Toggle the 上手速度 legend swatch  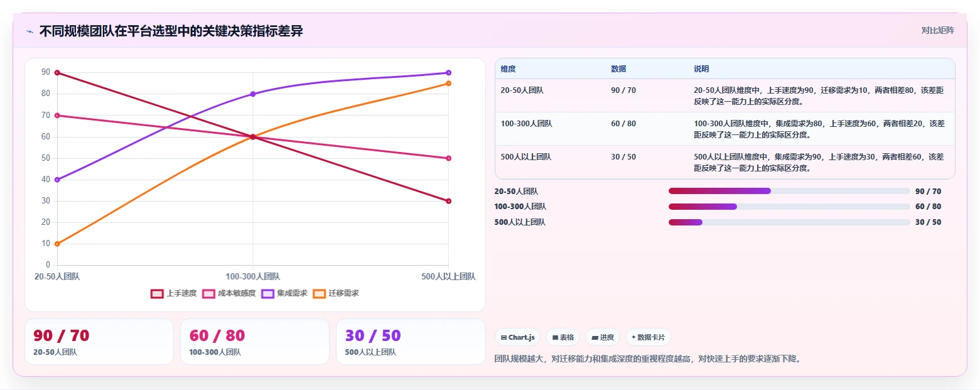tap(157, 294)
